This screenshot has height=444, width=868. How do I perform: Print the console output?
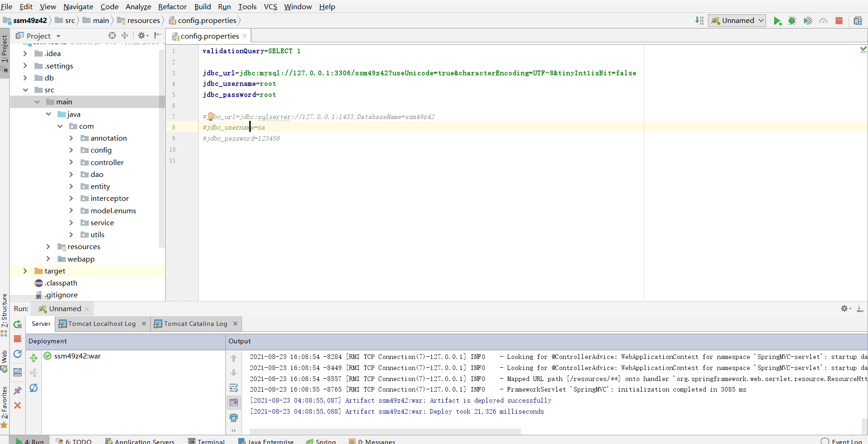[234, 417]
